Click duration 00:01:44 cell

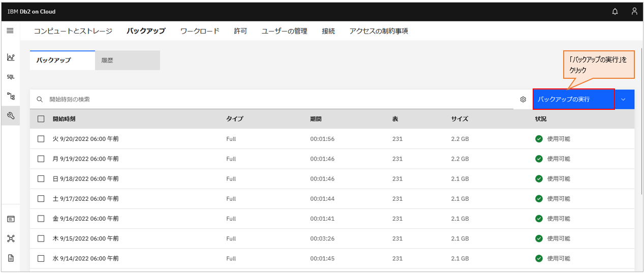point(322,199)
